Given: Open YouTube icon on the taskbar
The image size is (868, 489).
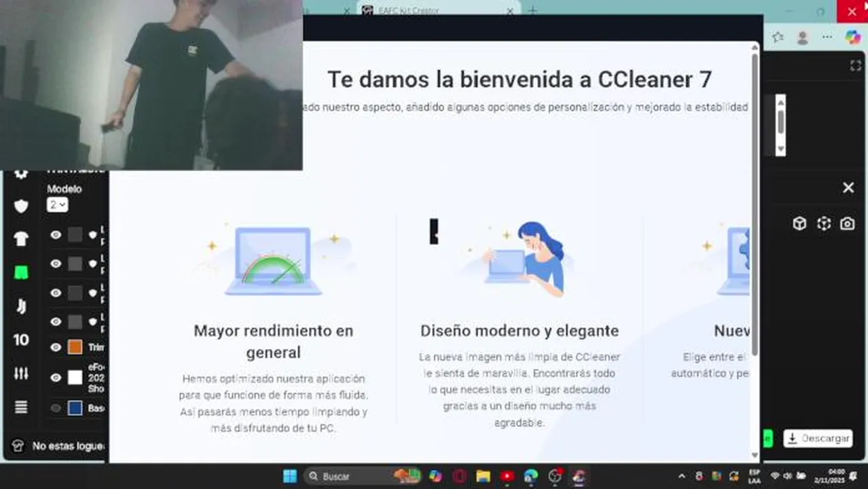Looking at the screenshot, I should [x=507, y=476].
